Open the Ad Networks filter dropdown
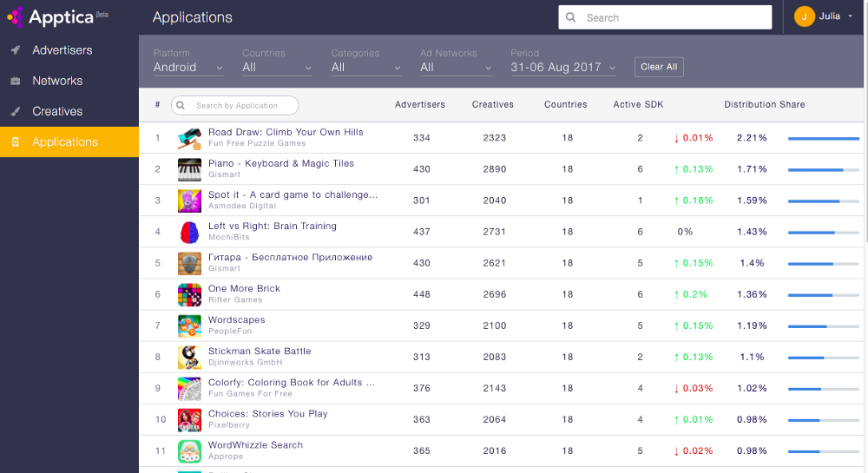 tap(457, 68)
